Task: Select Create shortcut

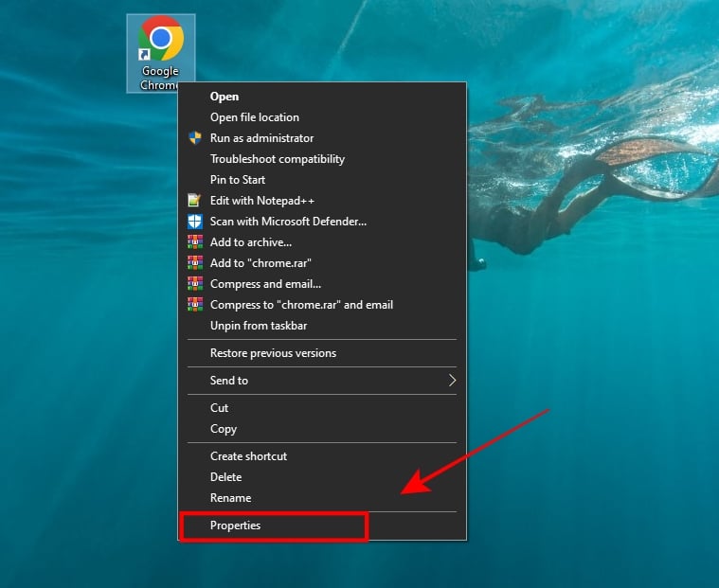Action: pos(322,456)
